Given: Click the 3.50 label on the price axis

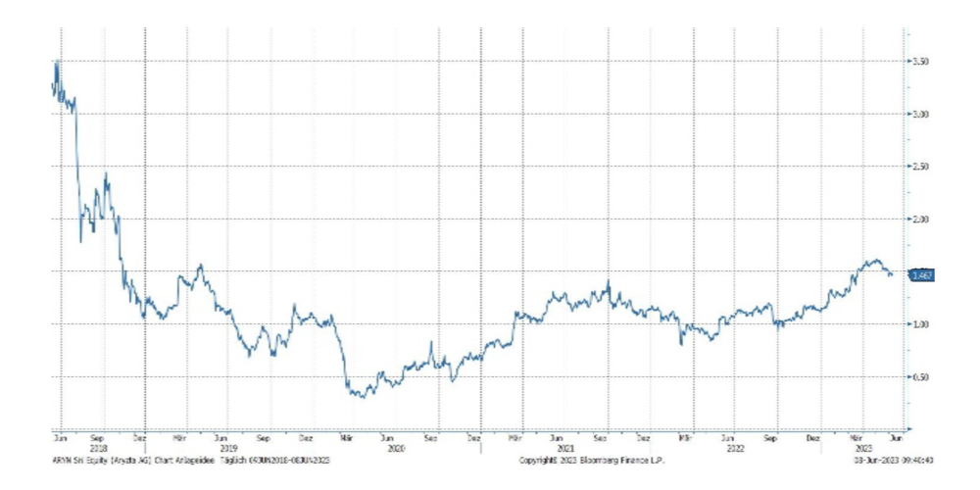Looking at the screenshot, I should coord(921,62).
